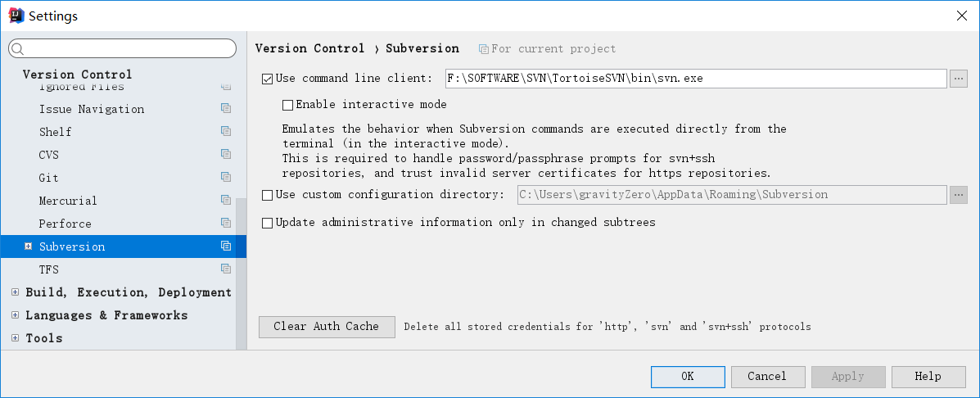Uncheck Use command line client checkbox
Image resolution: width=980 pixels, height=398 pixels.
point(267,79)
